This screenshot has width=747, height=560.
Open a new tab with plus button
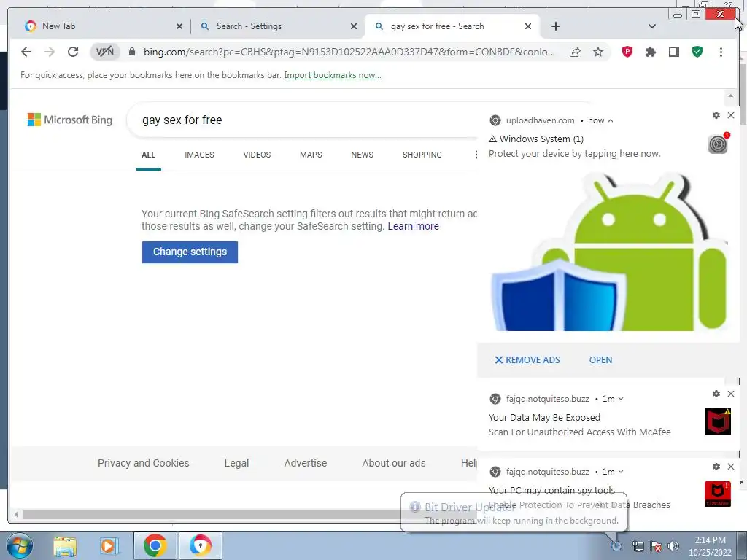pos(555,26)
